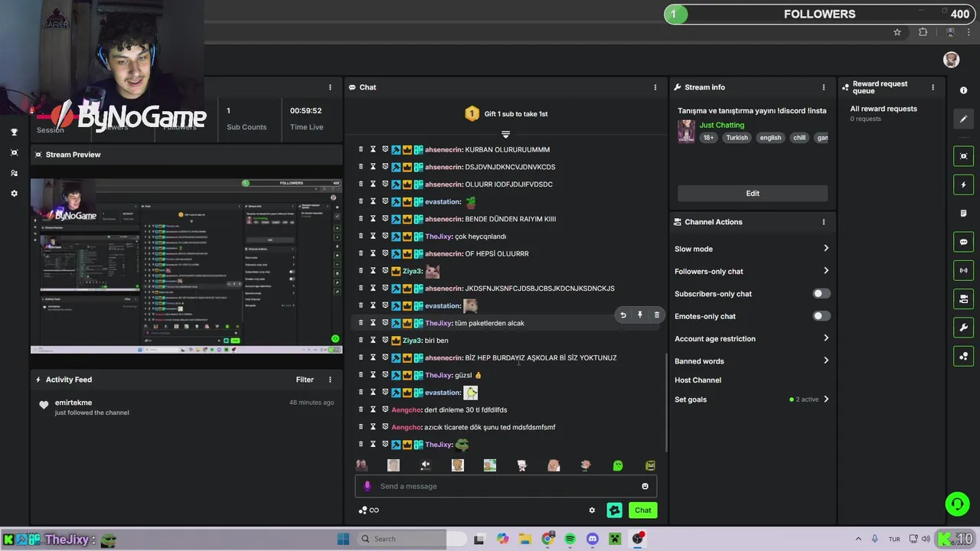Screen dimensions: 980x551
Task: Click the 'Gift 1 sub to take 1st' banner
Action: point(506,114)
